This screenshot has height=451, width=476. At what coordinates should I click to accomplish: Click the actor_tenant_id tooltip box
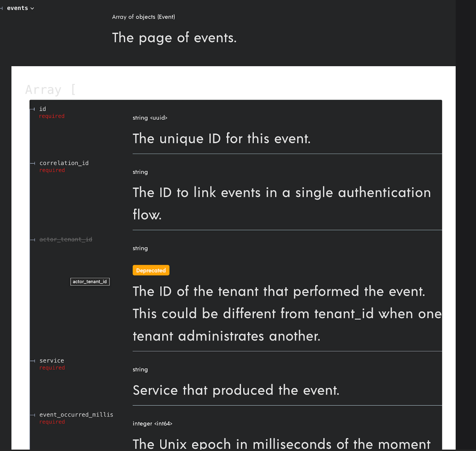click(x=90, y=282)
